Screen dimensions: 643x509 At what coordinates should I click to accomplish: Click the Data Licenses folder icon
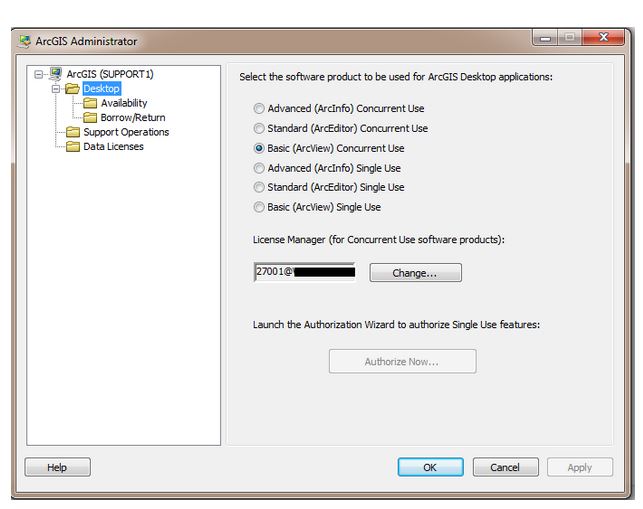coord(73,147)
